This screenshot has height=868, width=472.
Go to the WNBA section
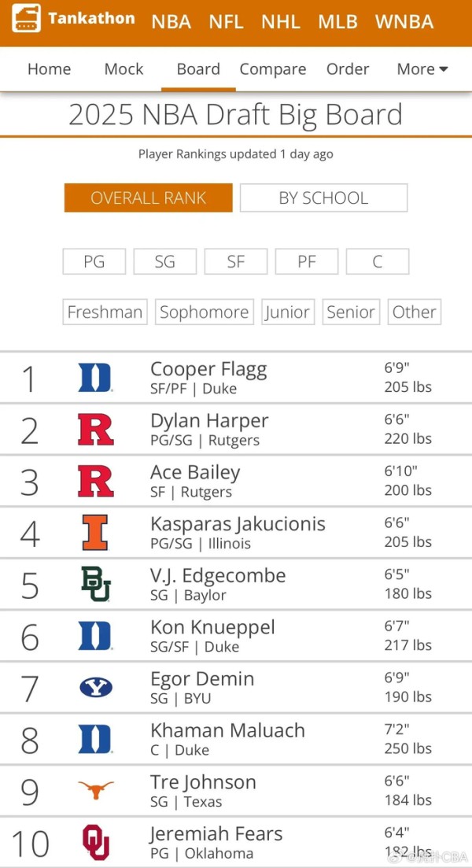coord(404,22)
